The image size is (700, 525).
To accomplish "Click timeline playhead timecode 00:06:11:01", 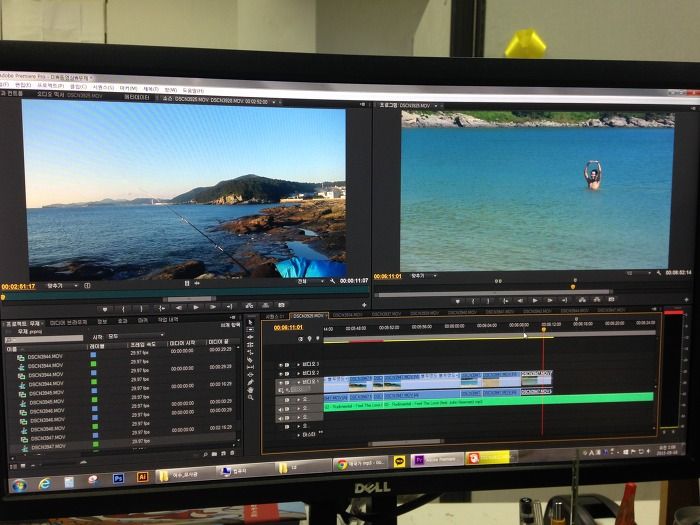I will pos(288,327).
